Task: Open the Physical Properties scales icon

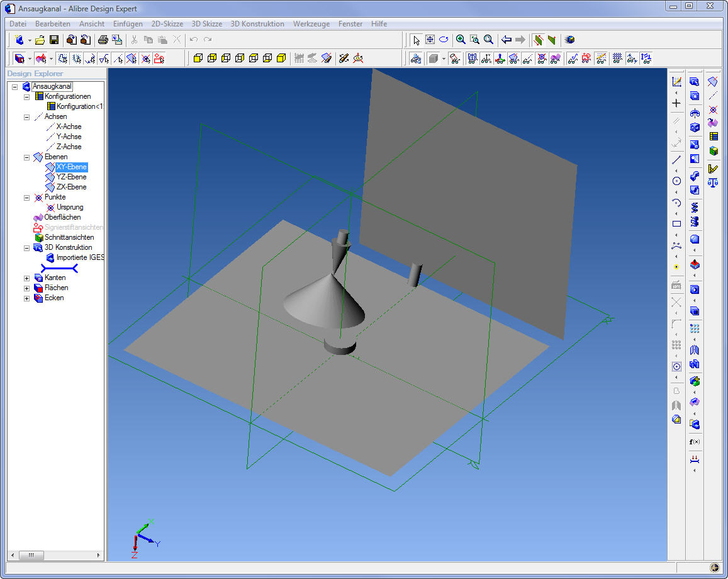Action: coord(713,183)
